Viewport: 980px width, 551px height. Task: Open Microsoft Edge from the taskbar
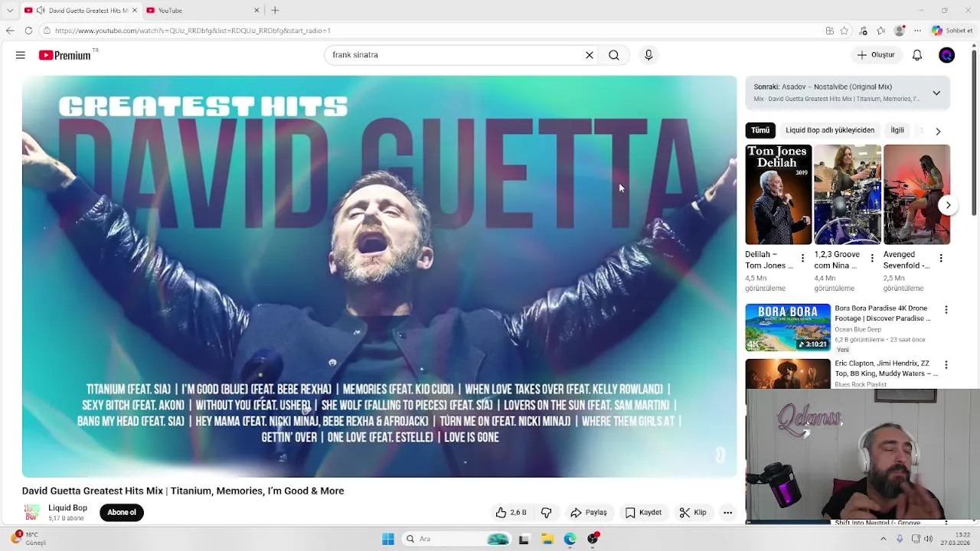click(x=570, y=539)
